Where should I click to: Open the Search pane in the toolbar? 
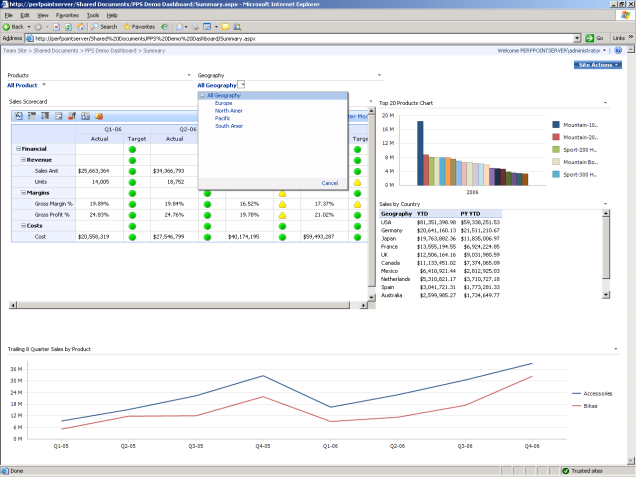(104, 27)
